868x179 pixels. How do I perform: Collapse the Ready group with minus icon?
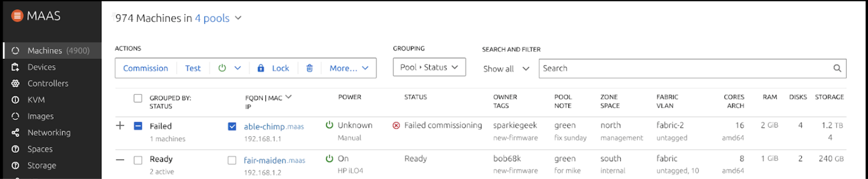tap(120, 160)
